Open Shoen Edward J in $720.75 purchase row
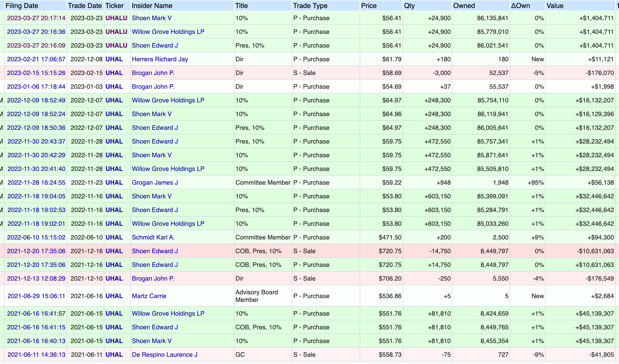This screenshot has height=364, width=619. point(155,265)
